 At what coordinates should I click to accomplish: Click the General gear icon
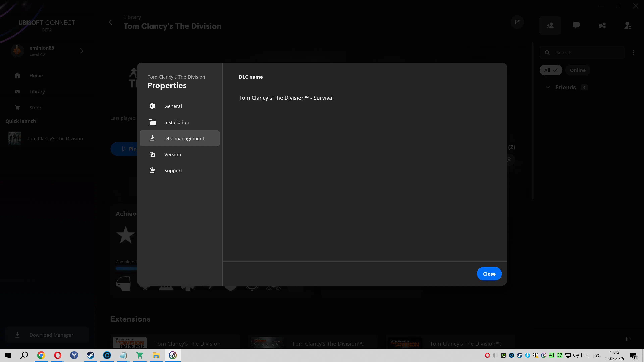click(x=152, y=106)
